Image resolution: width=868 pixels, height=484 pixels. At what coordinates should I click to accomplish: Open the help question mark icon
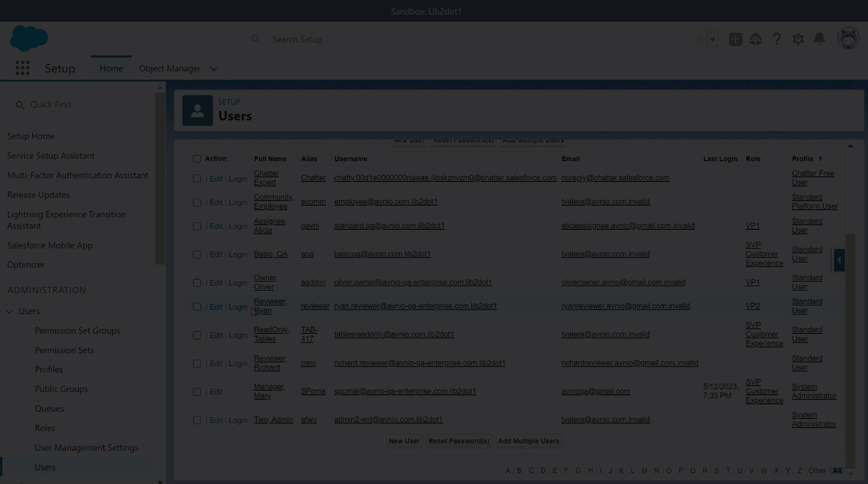777,39
